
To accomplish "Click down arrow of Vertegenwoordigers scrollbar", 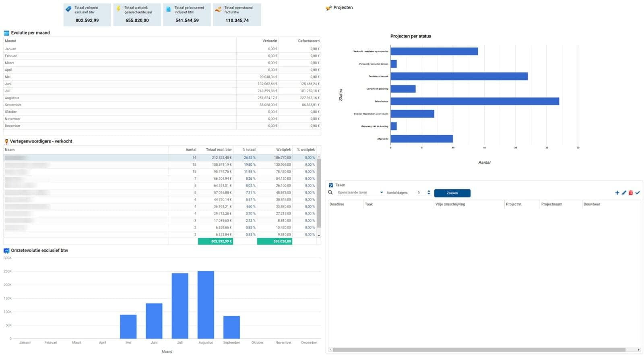I will tap(319, 235).
